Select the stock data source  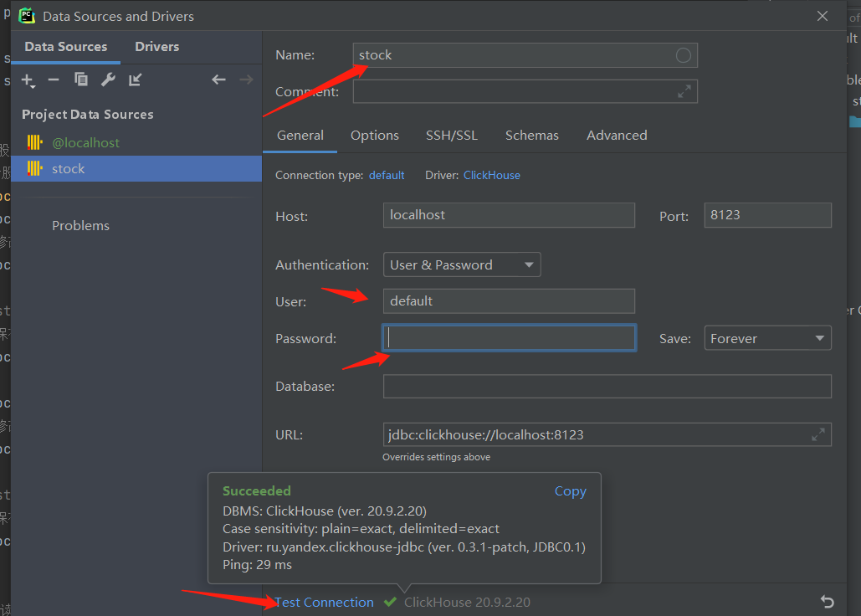(136, 168)
